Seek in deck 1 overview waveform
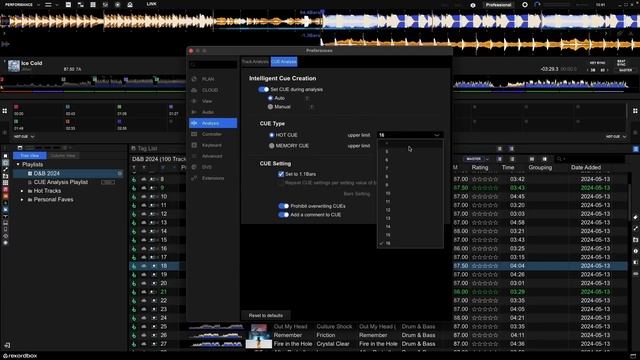This screenshot has height=360, width=640. point(93,83)
